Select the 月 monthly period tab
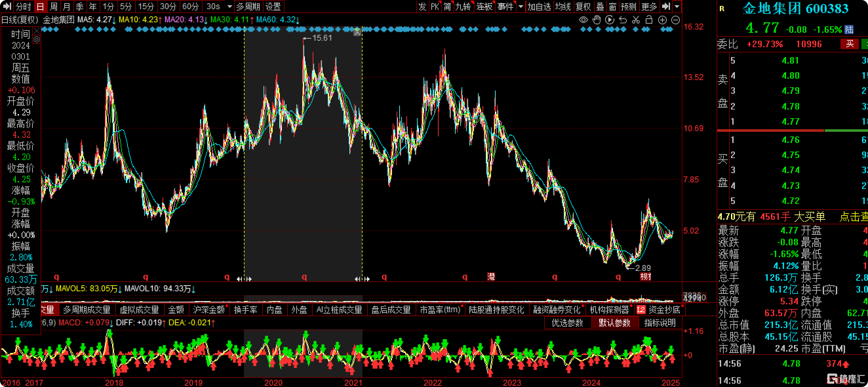Image resolution: width=868 pixels, height=387 pixels. [67, 7]
